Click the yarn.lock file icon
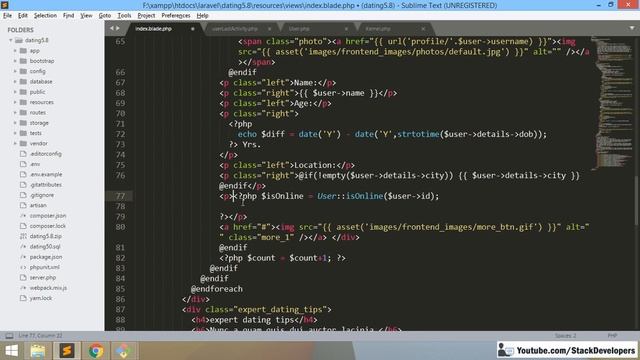Screen dimensions: 640x360 coord(23,298)
